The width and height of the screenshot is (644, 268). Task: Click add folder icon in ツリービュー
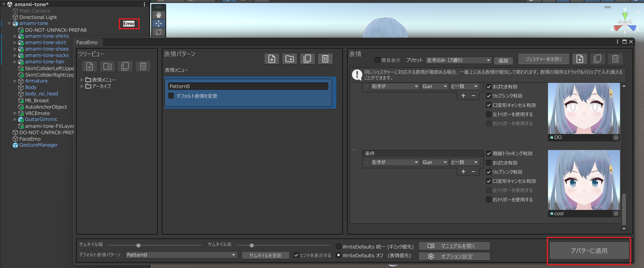[107, 66]
